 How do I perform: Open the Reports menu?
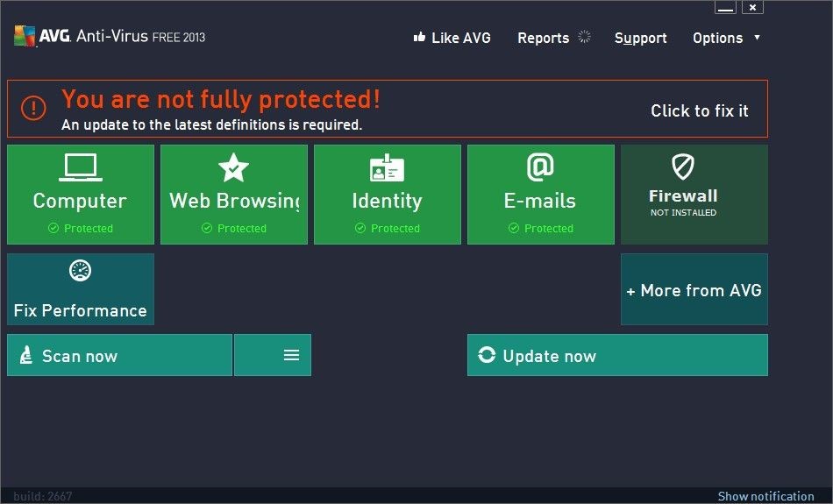coord(543,38)
